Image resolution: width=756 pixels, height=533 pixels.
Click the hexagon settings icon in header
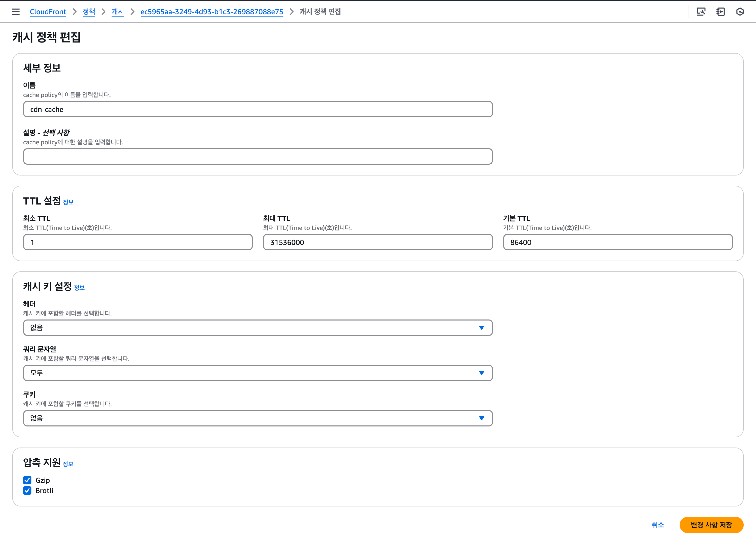740,12
